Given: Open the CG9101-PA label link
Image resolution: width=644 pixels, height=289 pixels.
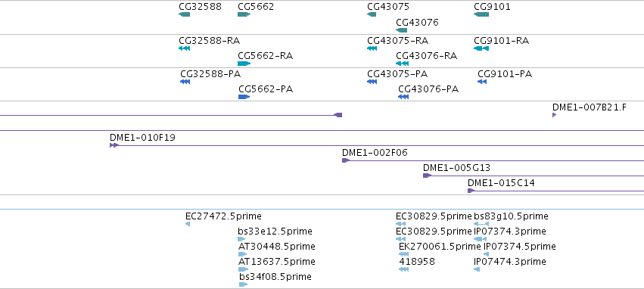Looking at the screenshot, I should point(505,74).
